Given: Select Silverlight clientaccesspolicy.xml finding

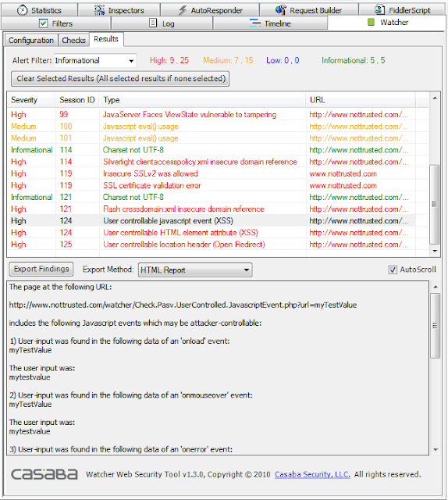Looking at the screenshot, I should [x=212, y=162].
